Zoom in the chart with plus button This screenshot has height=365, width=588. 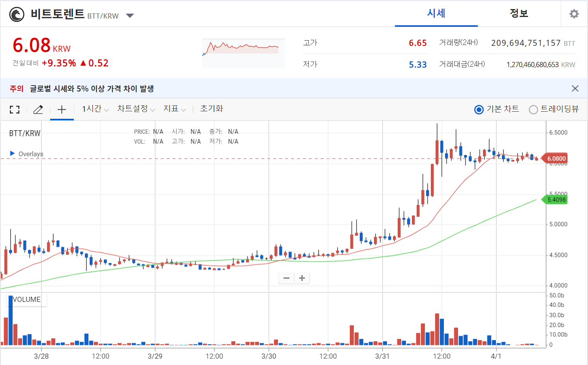point(302,278)
